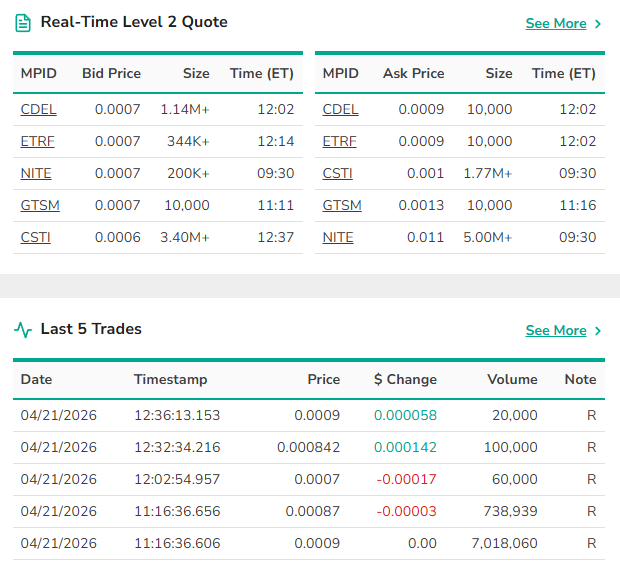Image resolution: width=620 pixels, height=570 pixels.
Task: Select change value 0.00
Action: (422, 543)
